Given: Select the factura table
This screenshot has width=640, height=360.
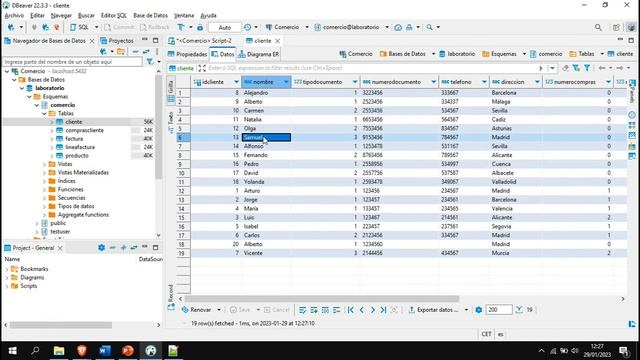Looking at the screenshot, I should pos(74,139).
